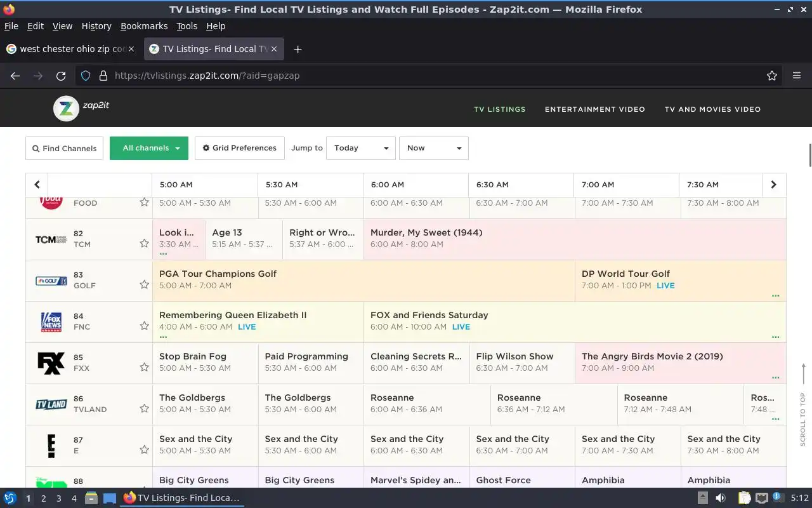Go back with Firefox back arrow
This screenshot has height=508, width=812.
(x=15, y=76)
